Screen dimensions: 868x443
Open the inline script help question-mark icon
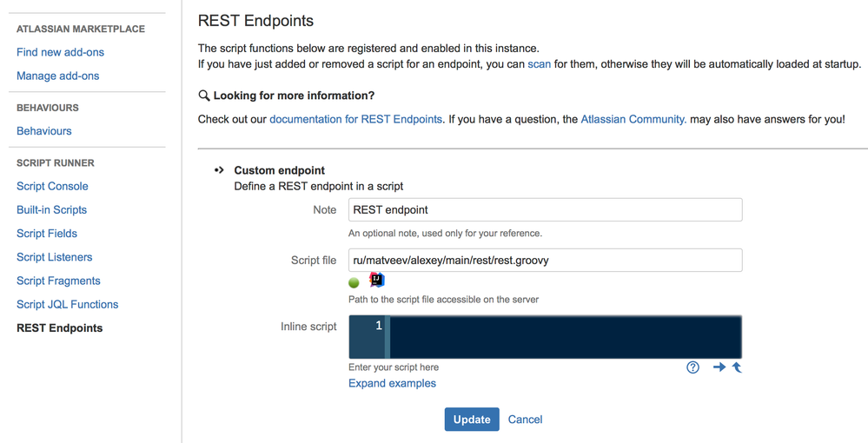point(692,367)
